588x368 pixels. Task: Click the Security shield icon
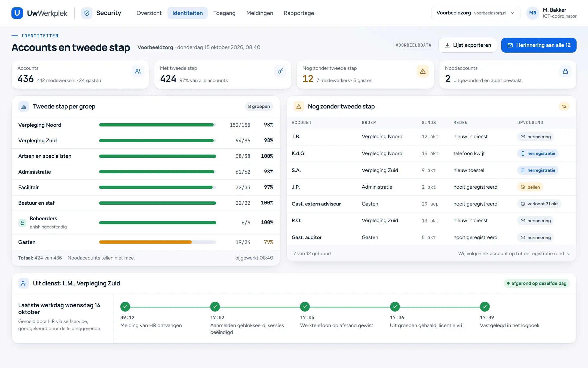(x=87, y=13)
